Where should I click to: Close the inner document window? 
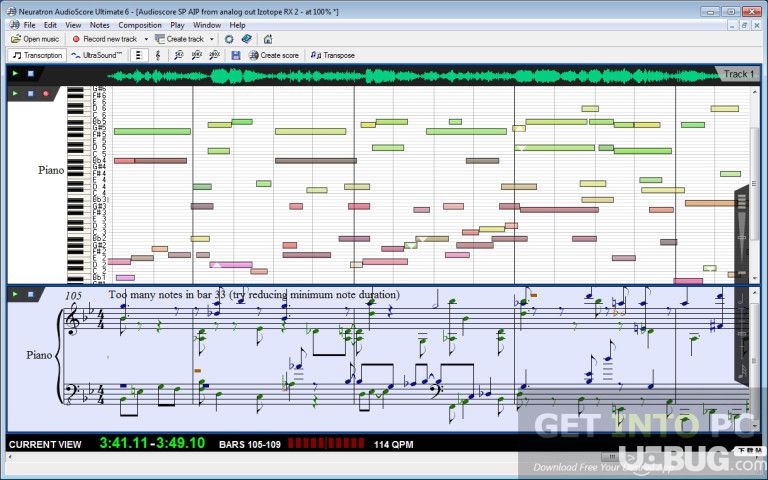pyautogui.click(x=755, y=25)
